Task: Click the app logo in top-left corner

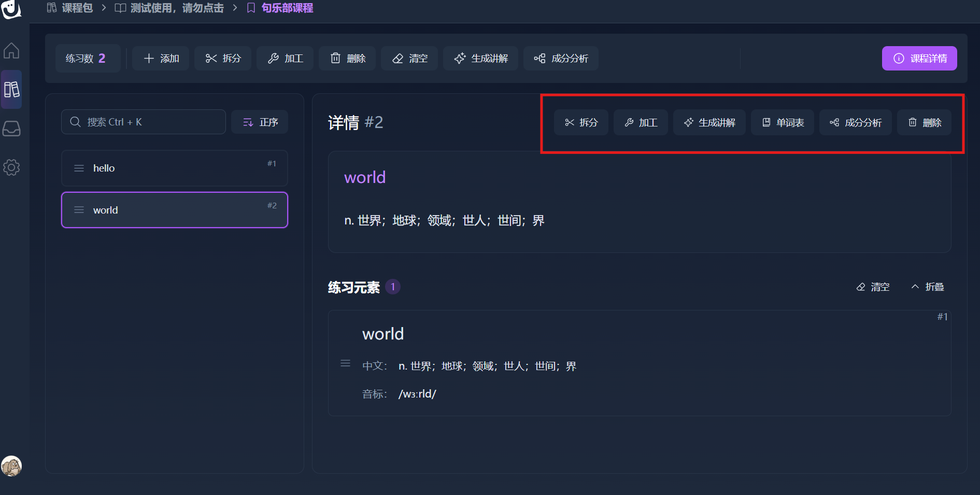Action: pyautogui.click(x=11, y=9)
